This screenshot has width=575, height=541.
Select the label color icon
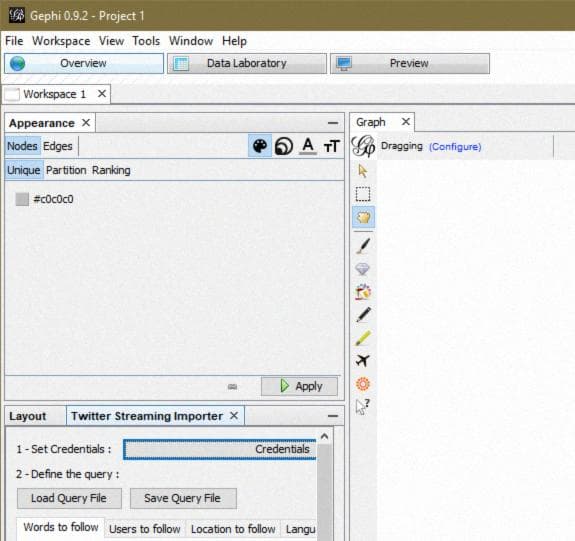tap(308, 146)
